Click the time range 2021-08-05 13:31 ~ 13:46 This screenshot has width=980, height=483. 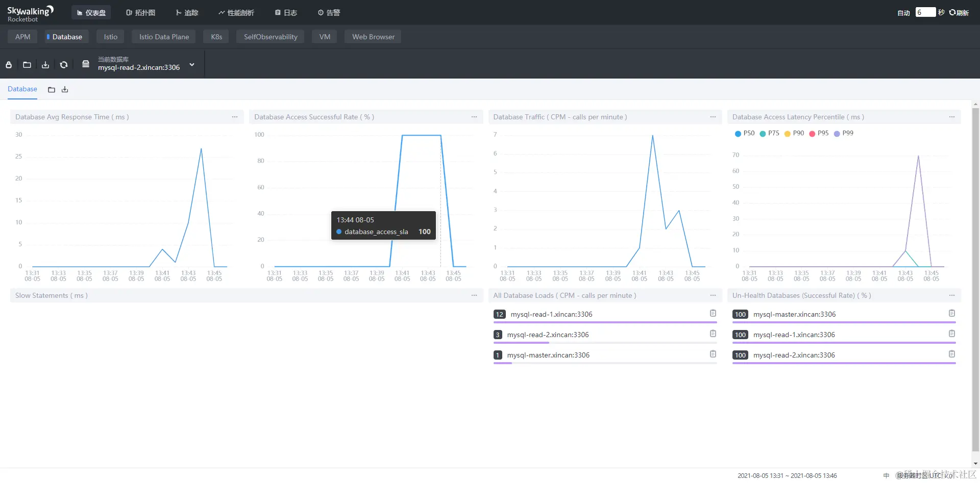(x=787, y=475)
